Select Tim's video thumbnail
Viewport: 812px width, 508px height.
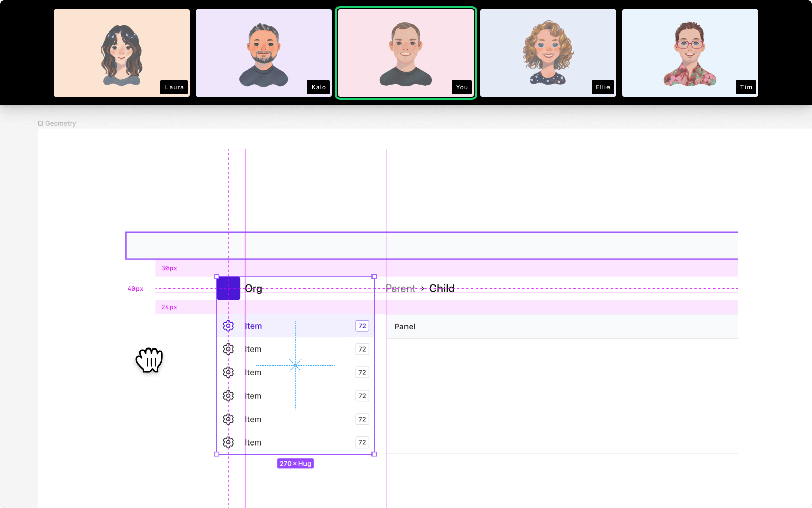click(690, 53)
